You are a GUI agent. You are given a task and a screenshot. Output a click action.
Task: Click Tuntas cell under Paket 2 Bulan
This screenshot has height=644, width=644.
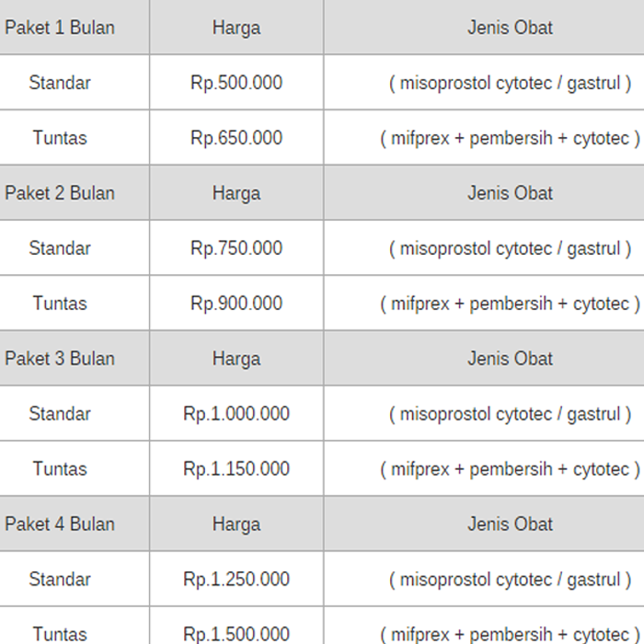(60, 304)
